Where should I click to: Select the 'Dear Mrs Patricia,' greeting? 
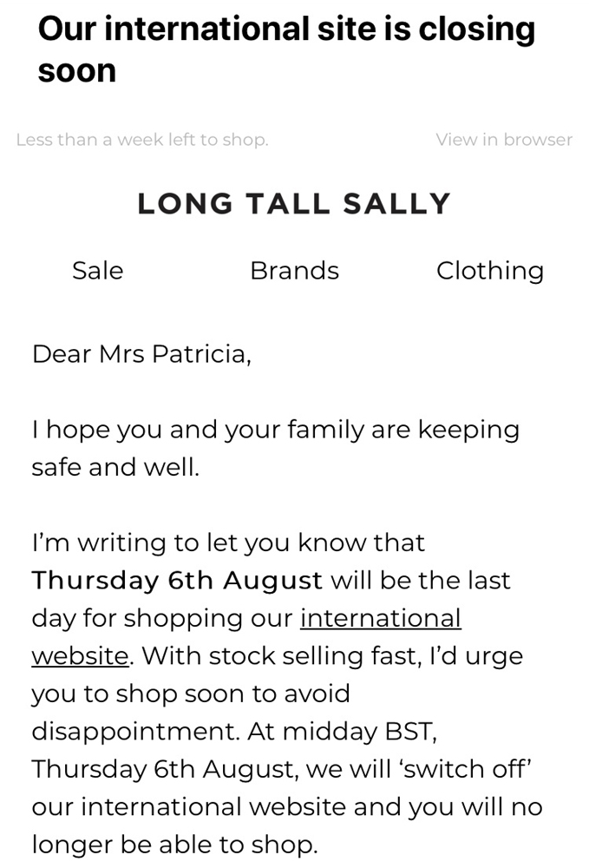[141, 354]
